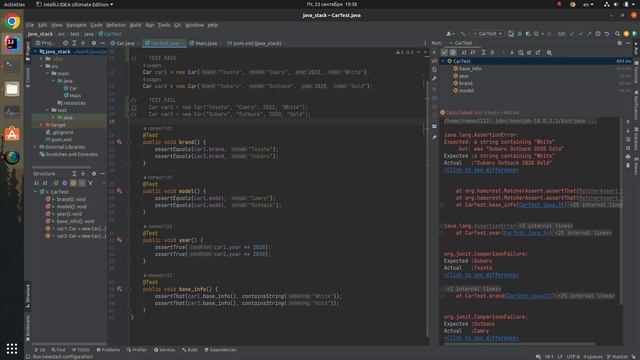Rerun tests with green play icon

tap(434, 52)
